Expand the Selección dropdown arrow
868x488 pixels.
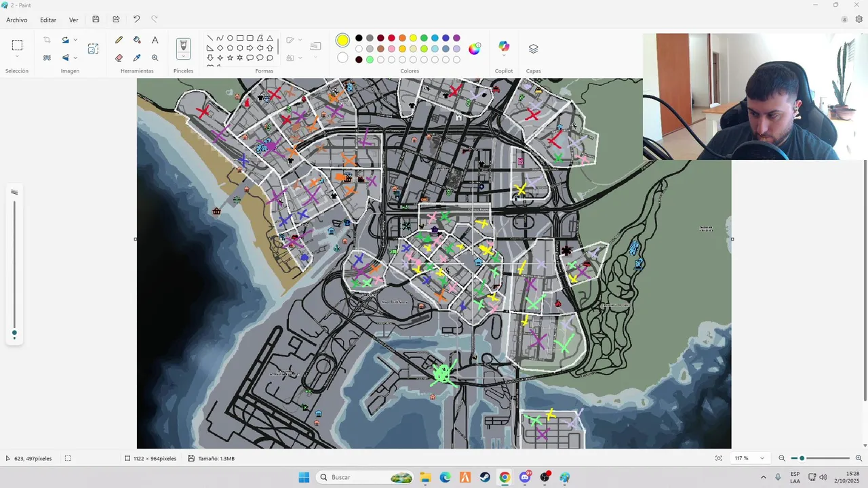pos(17,57)
